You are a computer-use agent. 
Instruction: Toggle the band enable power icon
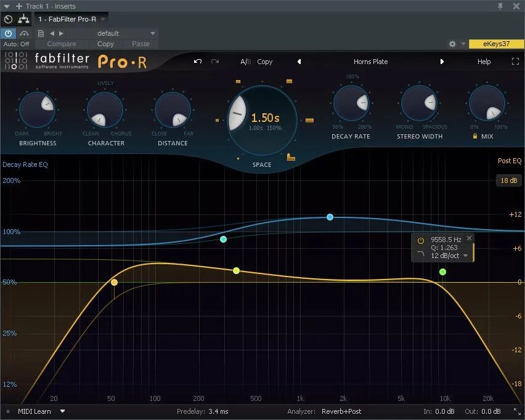(420, 240)
